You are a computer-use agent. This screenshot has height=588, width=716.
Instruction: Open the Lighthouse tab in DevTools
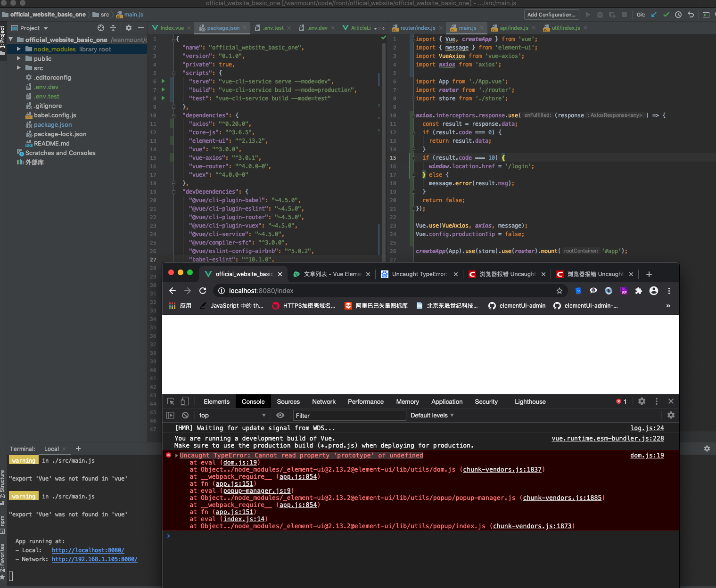point(530,401)
